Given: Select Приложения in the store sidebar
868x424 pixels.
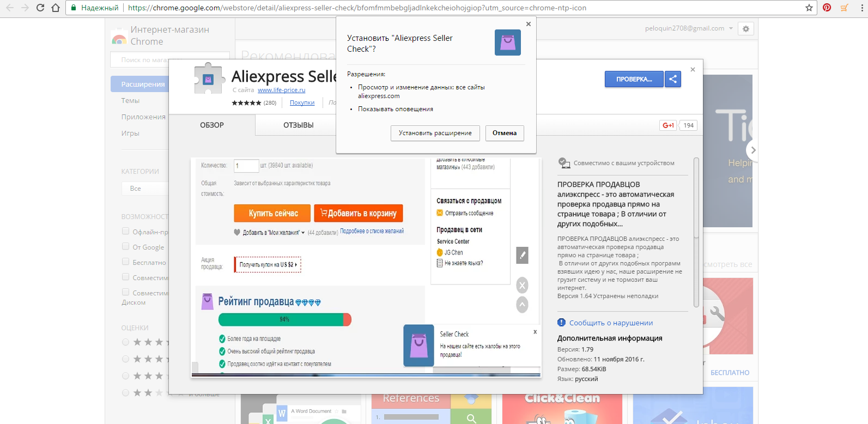Looking at the screenshot, I should coord(143,117).
